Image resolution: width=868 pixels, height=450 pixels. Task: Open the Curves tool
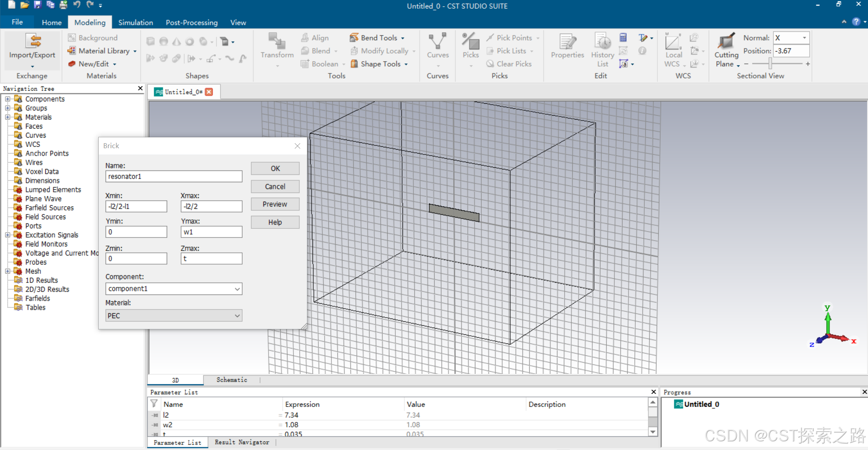coord(438,50)
